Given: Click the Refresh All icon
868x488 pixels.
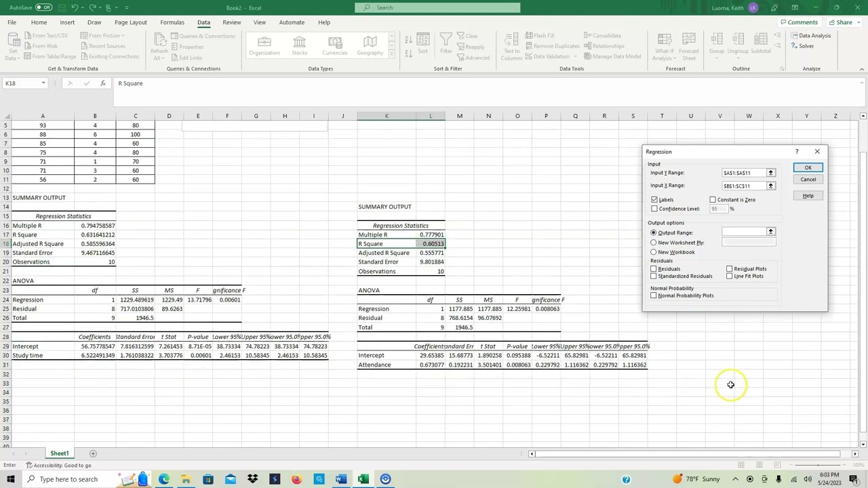Looking at the screenshot, I should click(159, 47).
